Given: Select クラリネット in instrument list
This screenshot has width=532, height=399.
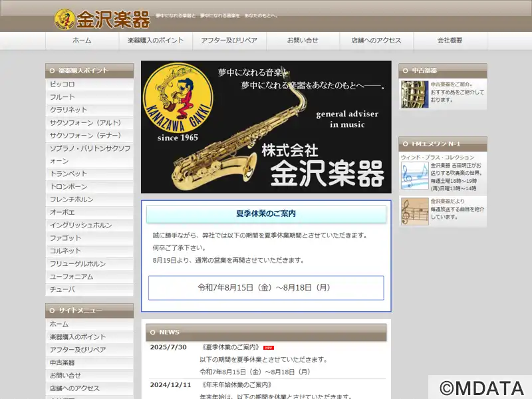Looking at the screenshot, I should point(90,110).
